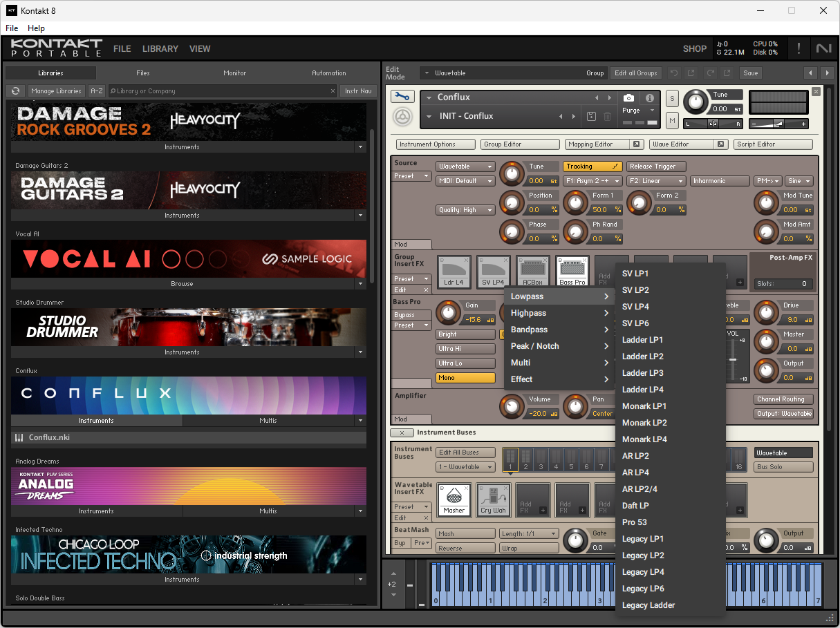Viewport: 840px width, 628px height.
Task: Open the snapshot camera view
Action: click(628, 98)
